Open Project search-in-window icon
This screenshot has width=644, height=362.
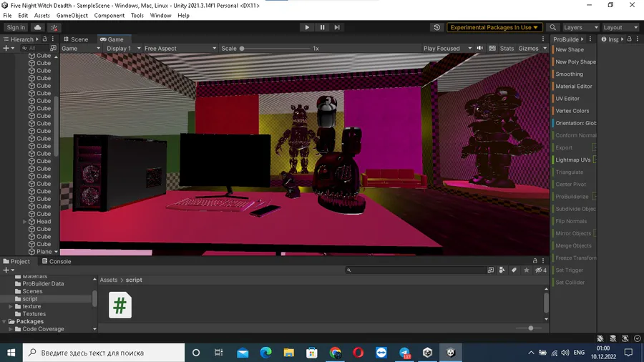point(490,270)
